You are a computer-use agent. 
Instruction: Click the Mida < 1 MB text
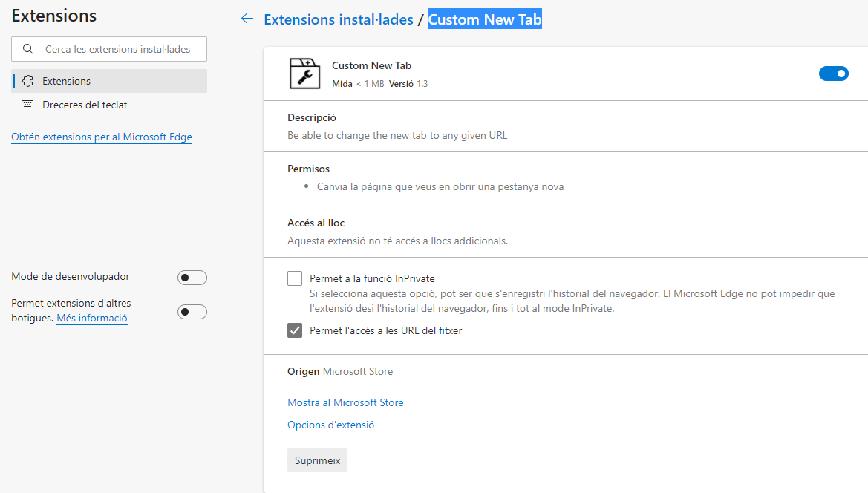click(x=358, y=84)
